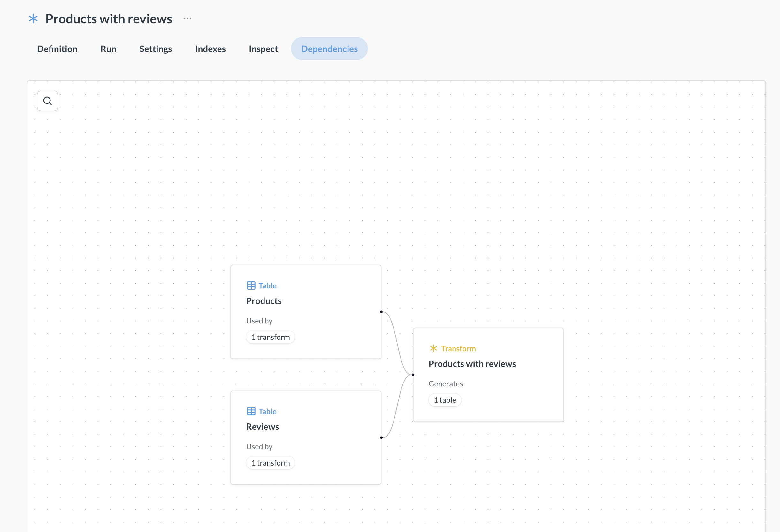Select the Dependencies tab
The width and height of the screenshot is (780, 532).
click(x=329, y=49)
